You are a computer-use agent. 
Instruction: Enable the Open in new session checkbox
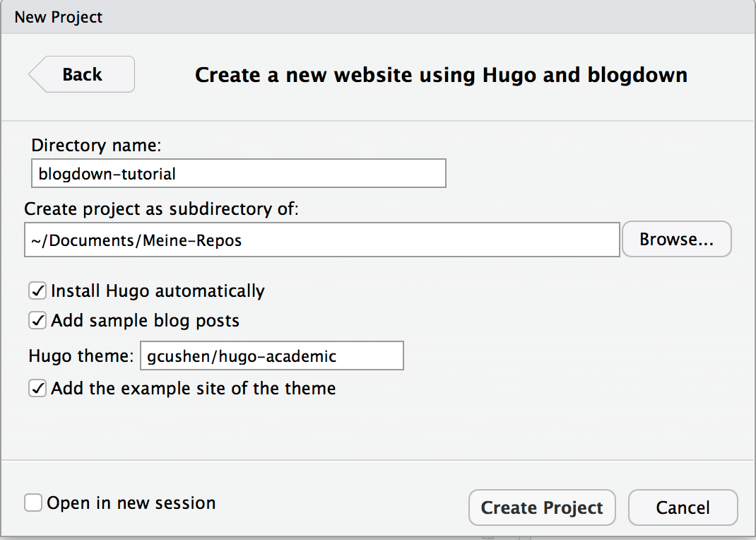point(33,503)
